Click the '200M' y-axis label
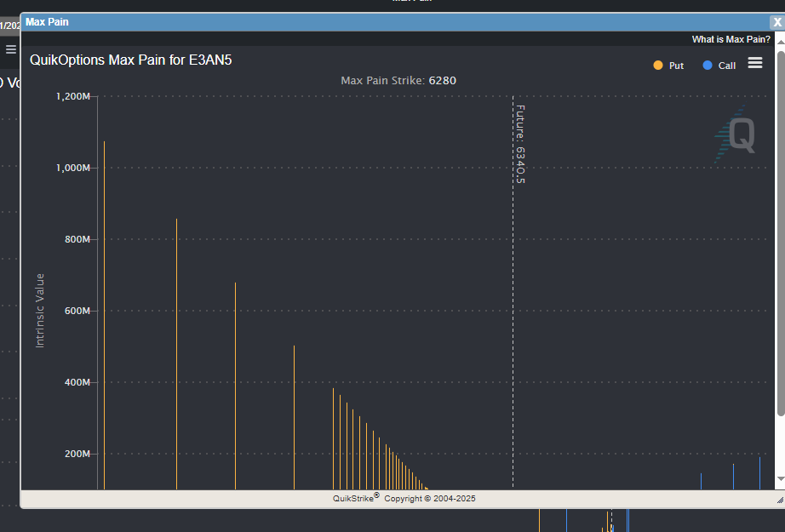Image resolution: width=785 pixels, height=532 pixels. point(77,454)
